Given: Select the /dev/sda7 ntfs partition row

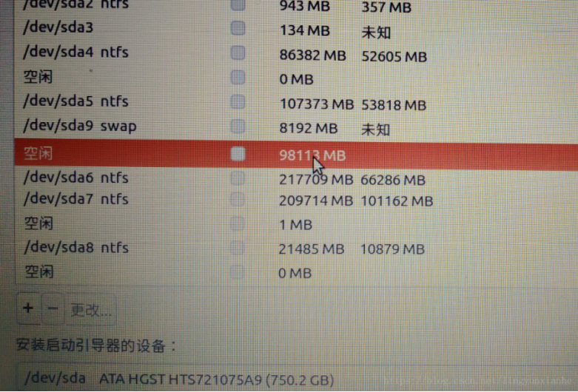Looking at the screenshot, I should [296, 200].
